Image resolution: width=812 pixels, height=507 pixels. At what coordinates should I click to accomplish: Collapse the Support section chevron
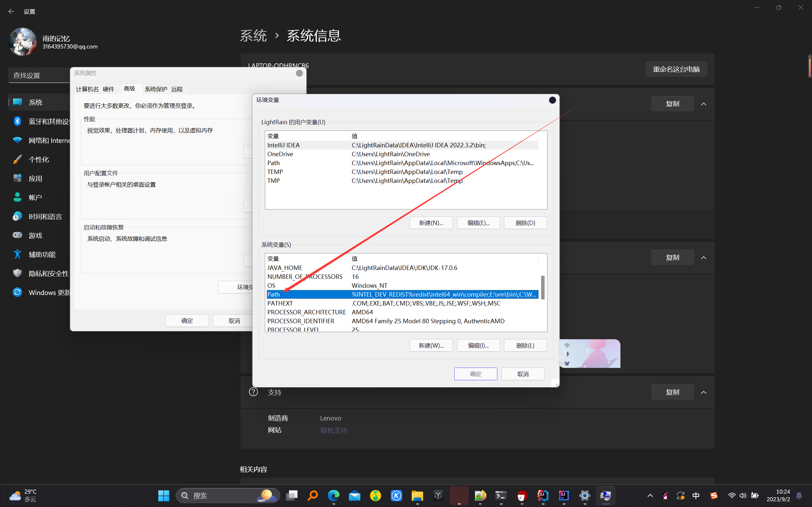(x=704, y=392)
